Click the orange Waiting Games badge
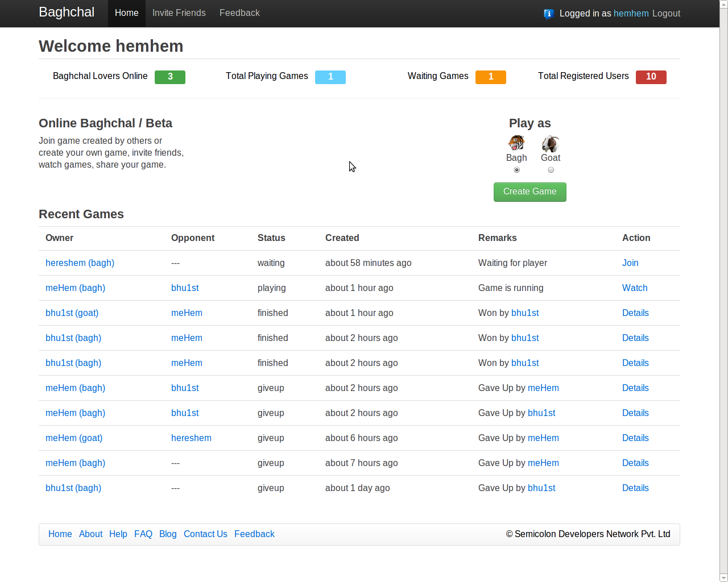Viewport: 728px width, 582px height. pyautogui.click(x=491, y=77)
